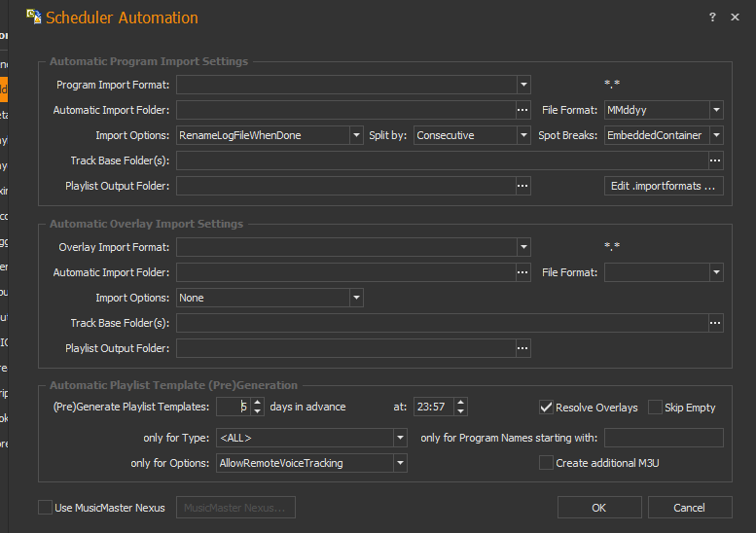Screen dimensions: 756x533
Task: Click the Scheduler Automation title icon
Action: pos(33,17)
